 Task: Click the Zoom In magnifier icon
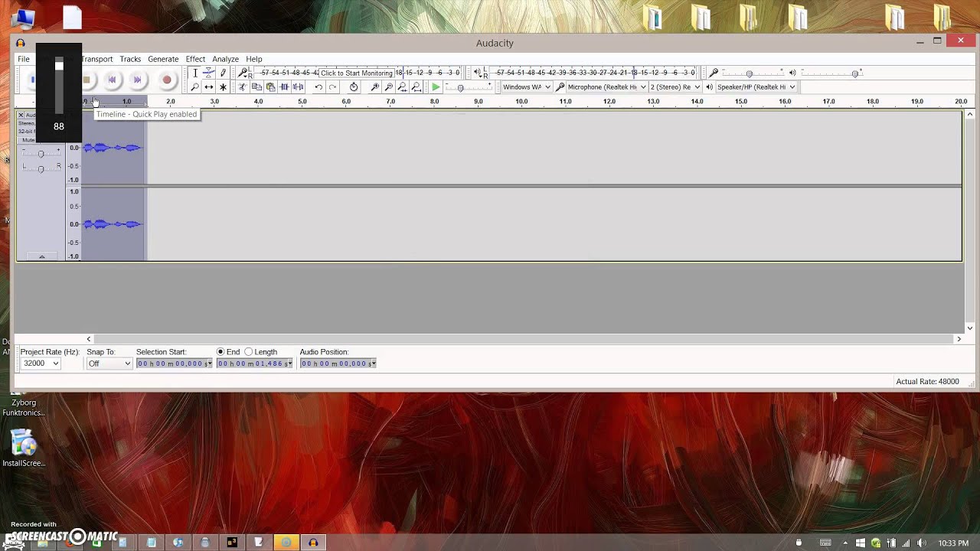[374, 87]
